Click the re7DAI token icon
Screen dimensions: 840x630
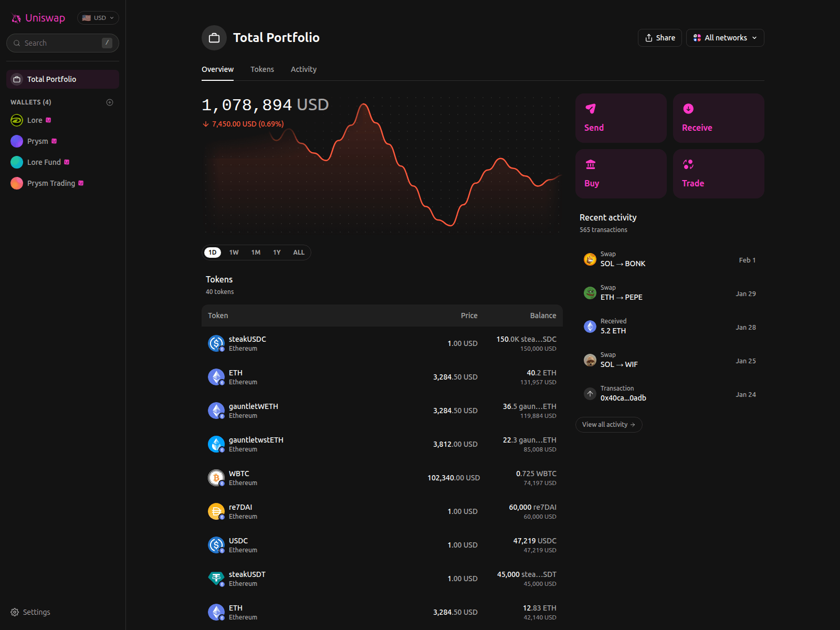(216, 511)
